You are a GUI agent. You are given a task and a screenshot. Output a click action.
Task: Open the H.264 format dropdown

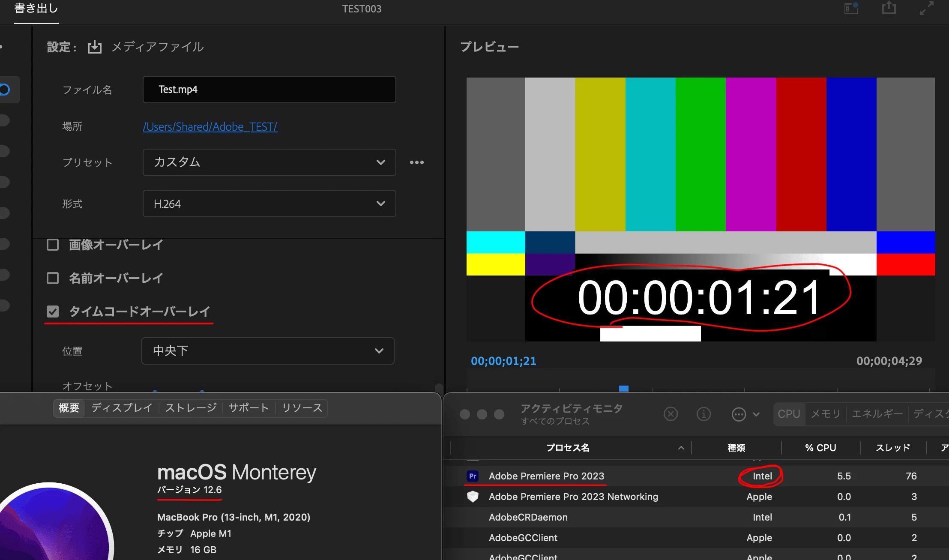[269, 204]
